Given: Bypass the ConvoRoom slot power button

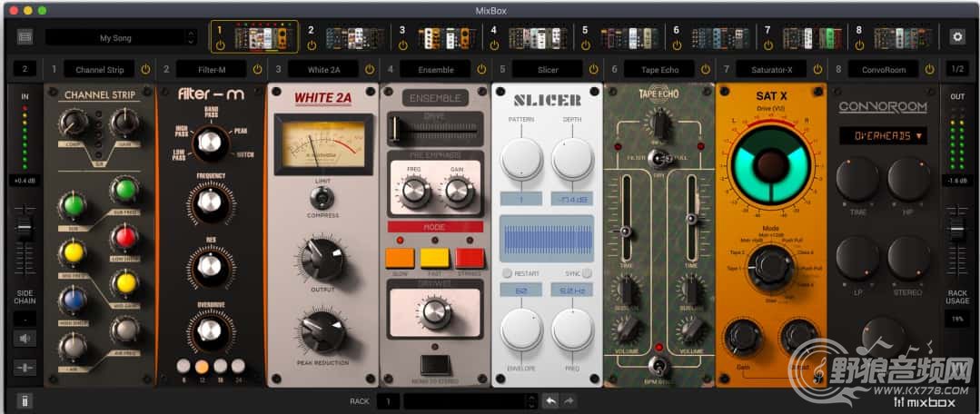Looking at the screenshot, I should (x=929, y=69).
